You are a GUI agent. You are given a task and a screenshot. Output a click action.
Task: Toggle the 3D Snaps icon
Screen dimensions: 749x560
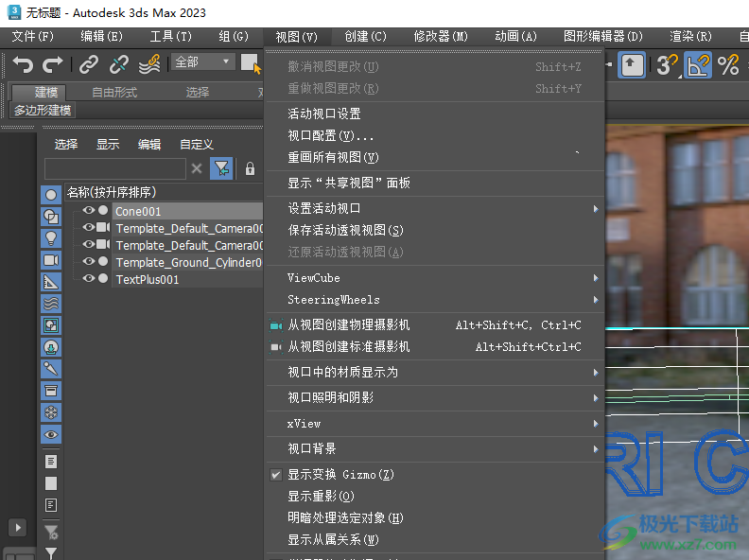pos(667,65)
